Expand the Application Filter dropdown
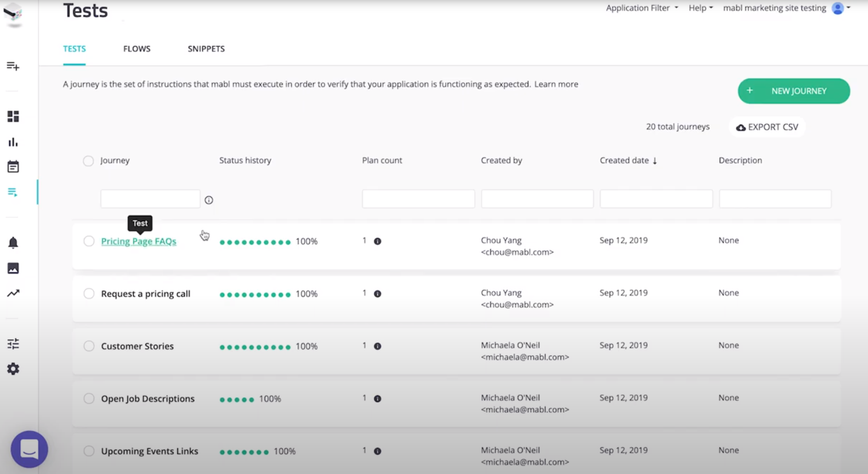 pyautogui.click(x=642, y=8)
